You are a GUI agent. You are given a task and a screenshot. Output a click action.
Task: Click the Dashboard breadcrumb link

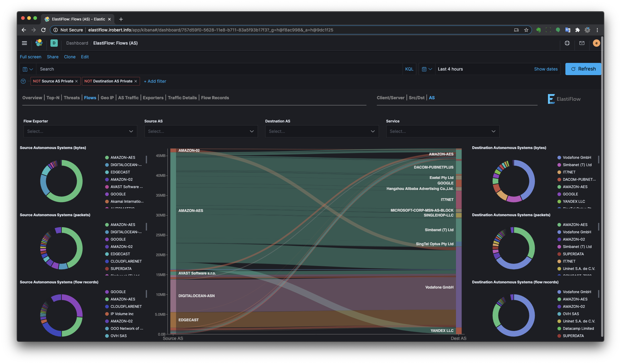coord(77,43)
